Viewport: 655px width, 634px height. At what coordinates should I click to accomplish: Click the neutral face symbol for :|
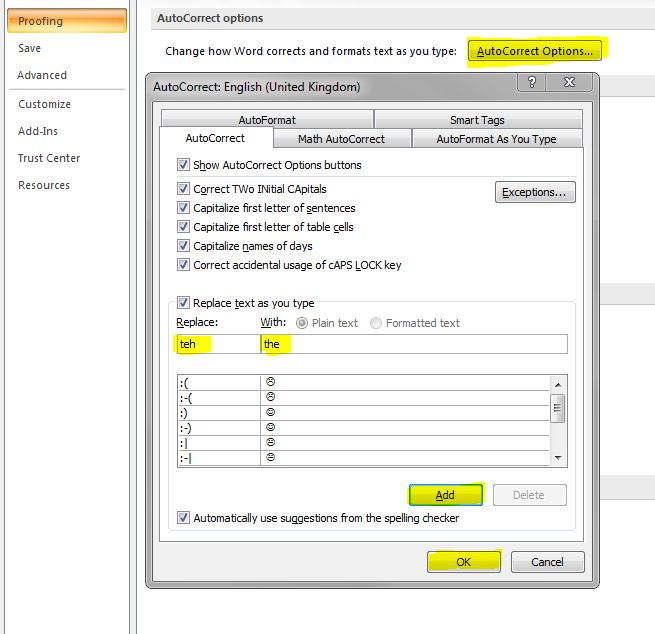tap(271, 442)
